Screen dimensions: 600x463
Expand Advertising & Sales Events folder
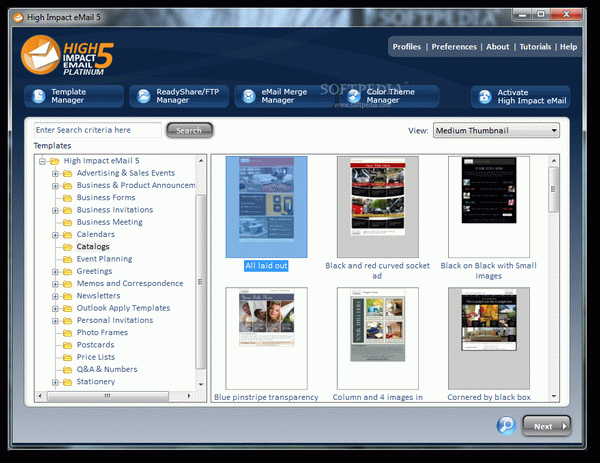[x=55, y=174]
